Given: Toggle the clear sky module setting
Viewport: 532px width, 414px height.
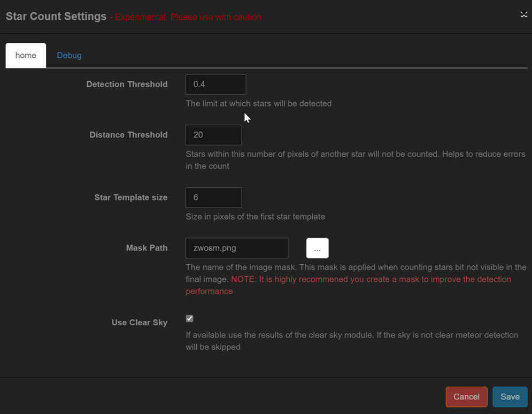Looking at the screenshot, I should tap(189, 318).
